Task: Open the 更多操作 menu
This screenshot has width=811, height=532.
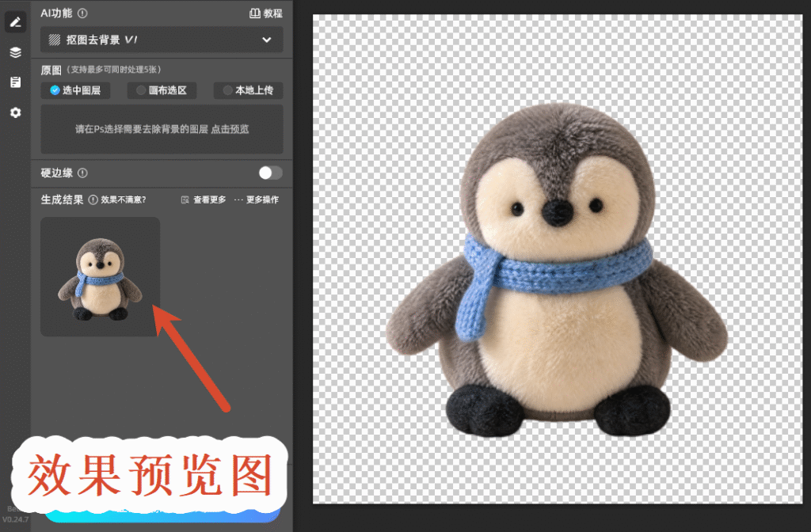Action: [257, 199]
